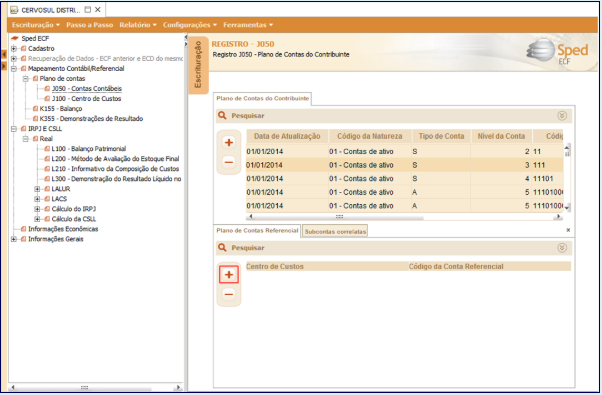602x395 pixels.
Task: Open the Escrituração menu
Action: click(36, 25)
